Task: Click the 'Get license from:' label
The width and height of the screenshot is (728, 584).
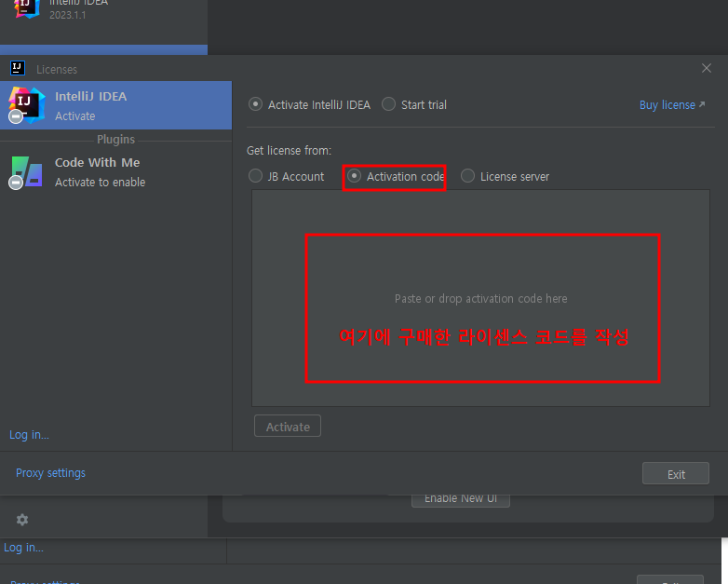Action: click(289, 151)
